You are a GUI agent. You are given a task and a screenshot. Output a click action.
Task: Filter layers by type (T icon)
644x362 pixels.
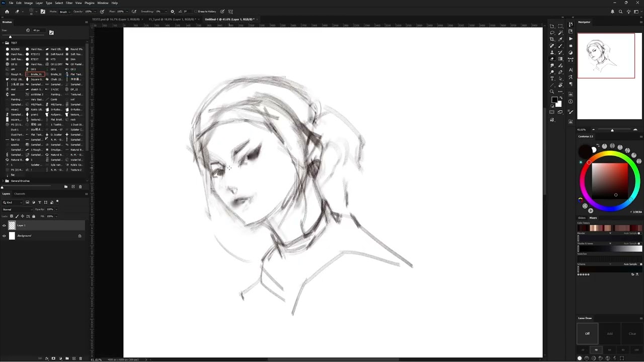40,202
